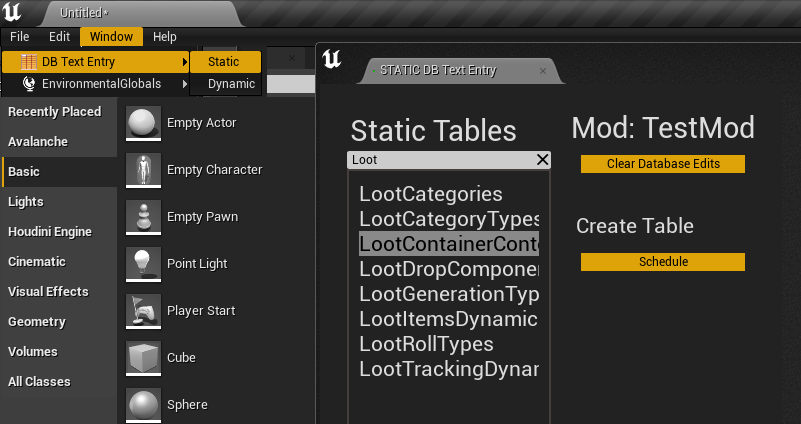Select LootGenerationTyp in the table list
This screenshot has height=424, width=801.
449,294
